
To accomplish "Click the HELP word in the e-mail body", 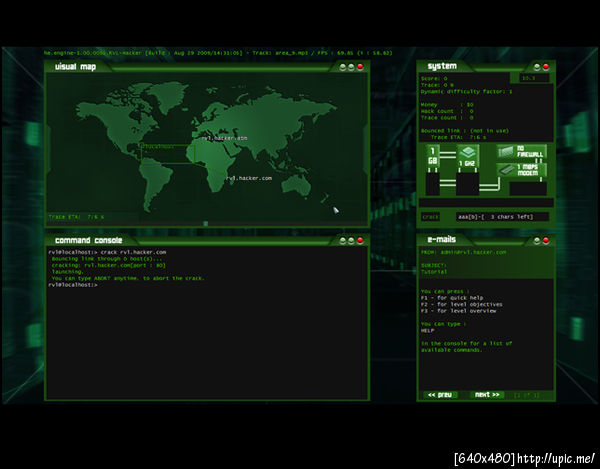I will pyautogui.click(x=427, y=330).
